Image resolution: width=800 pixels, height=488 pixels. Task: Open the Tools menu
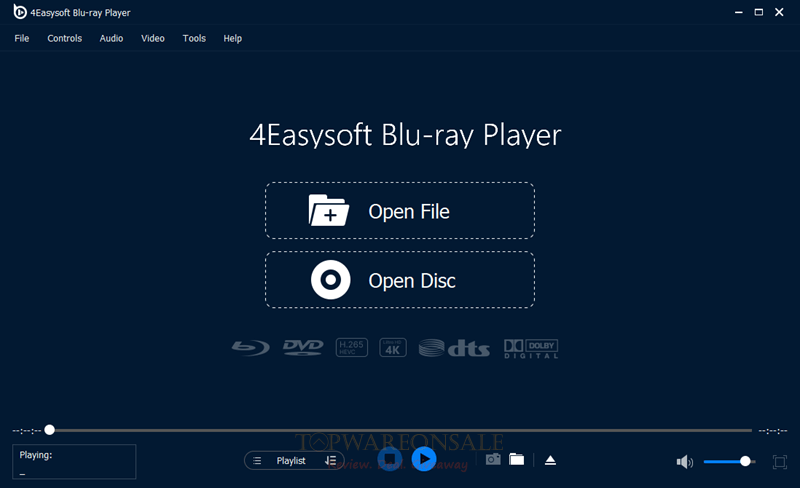point(194,38)
